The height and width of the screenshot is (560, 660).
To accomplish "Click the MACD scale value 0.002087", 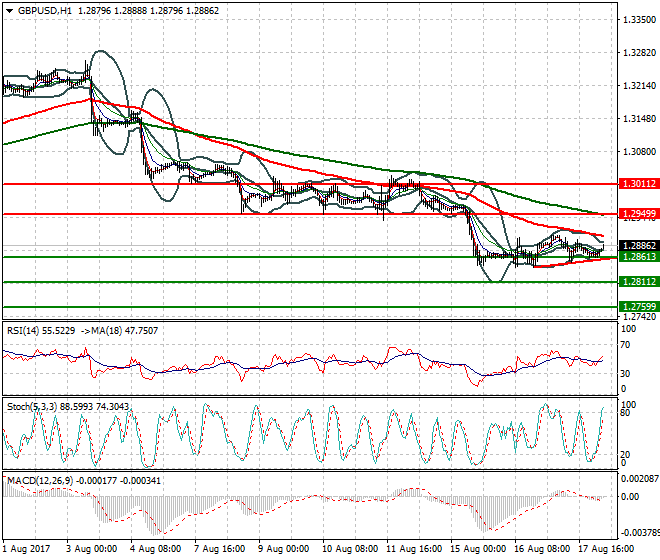I will pos(640,479).
